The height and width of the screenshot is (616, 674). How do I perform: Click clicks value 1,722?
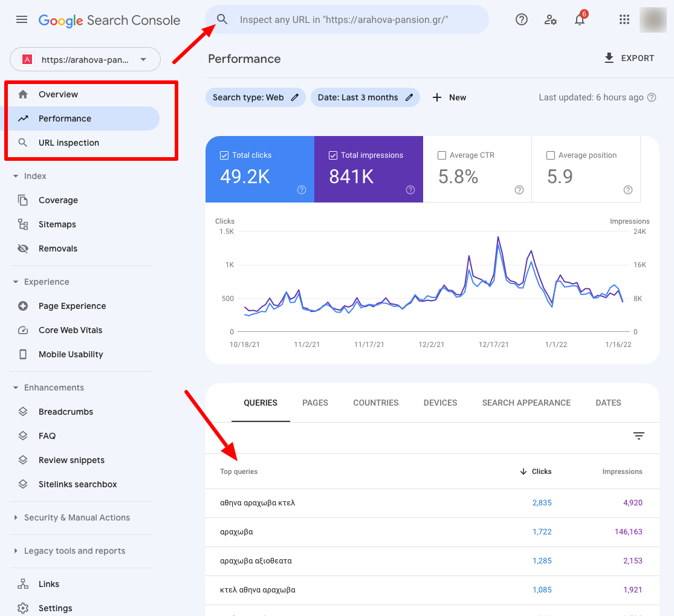(542, 532)
